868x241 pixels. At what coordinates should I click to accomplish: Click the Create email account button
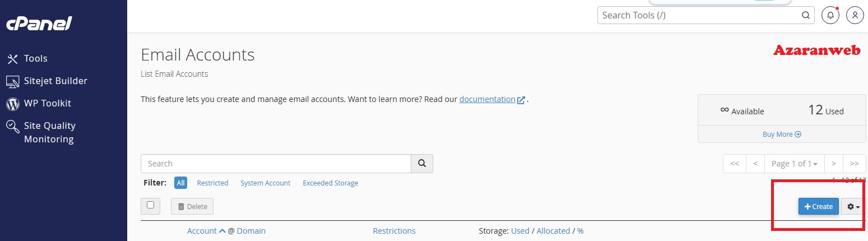[819, 207]
